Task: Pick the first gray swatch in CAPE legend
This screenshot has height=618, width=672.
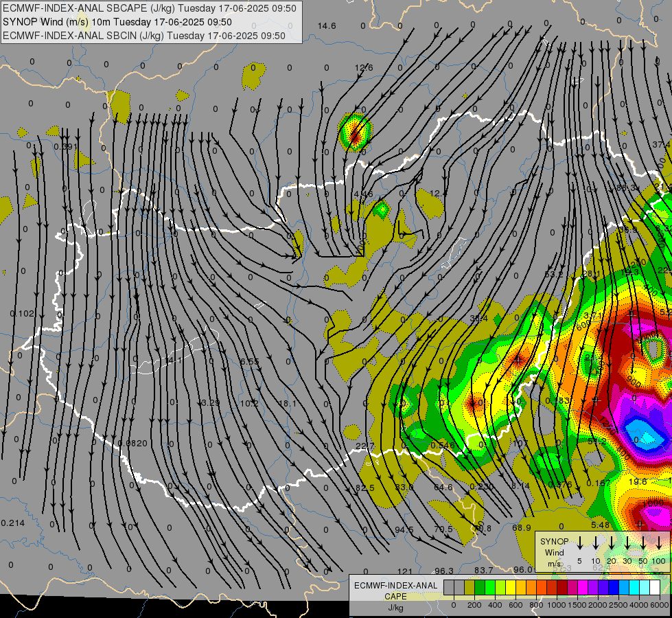Action: coord(449,588)
